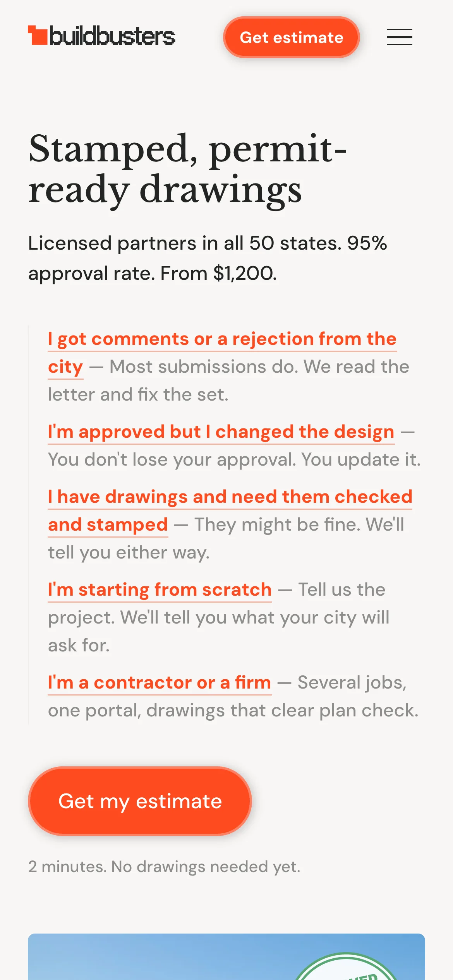The width and height of the screenshot is (453, 980).
Task: Select the 'I'm starting from scratch' link
Action: [160, 589]
